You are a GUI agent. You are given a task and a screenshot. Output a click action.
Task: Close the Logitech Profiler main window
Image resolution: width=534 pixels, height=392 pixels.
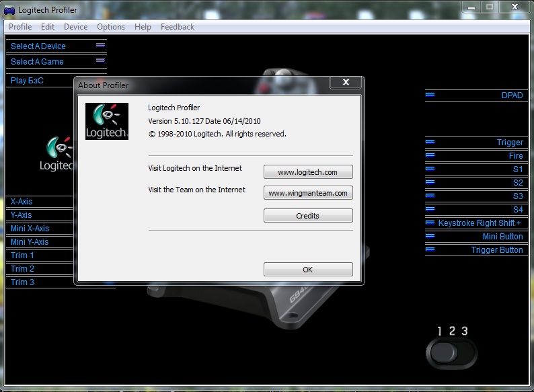pyautogui.click(x=514, y=7)
